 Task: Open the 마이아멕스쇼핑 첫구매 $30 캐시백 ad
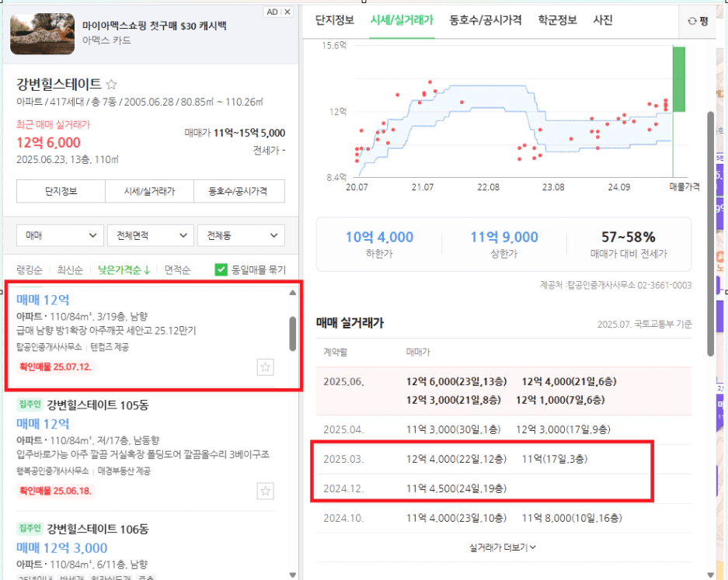pos(155,26)
